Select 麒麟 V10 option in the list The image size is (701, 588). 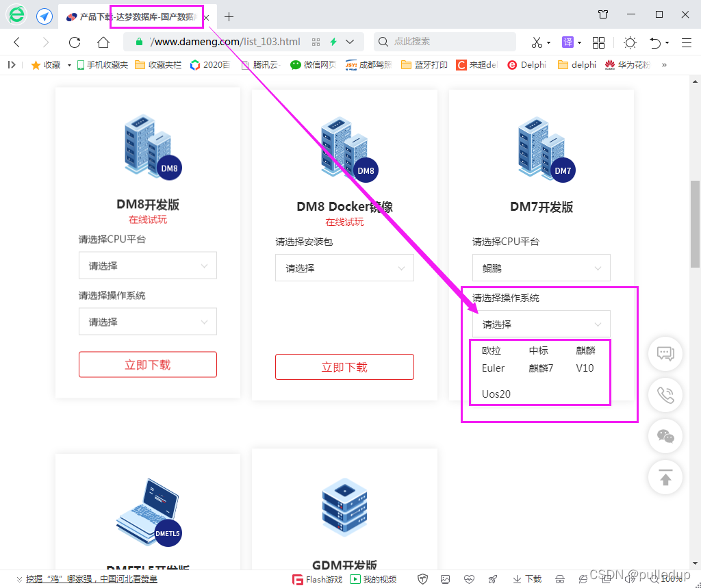point(585,359)
